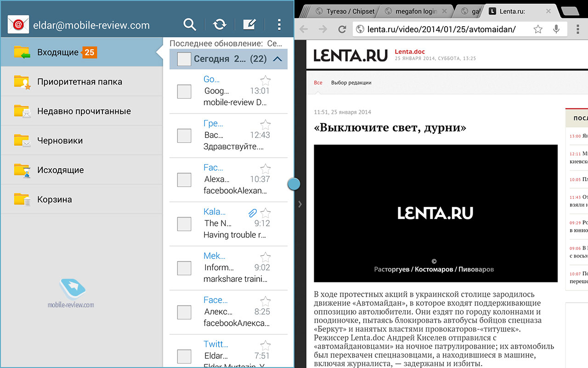Screen dimensions: 588x368
Task: Refresh the mailbox with the sync icon
Action: [220, 25]
